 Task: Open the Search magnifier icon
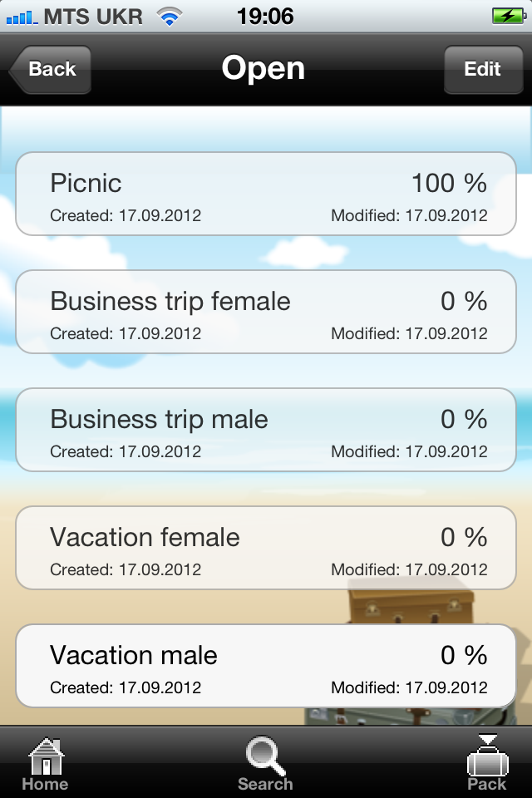tap(264, 756)
